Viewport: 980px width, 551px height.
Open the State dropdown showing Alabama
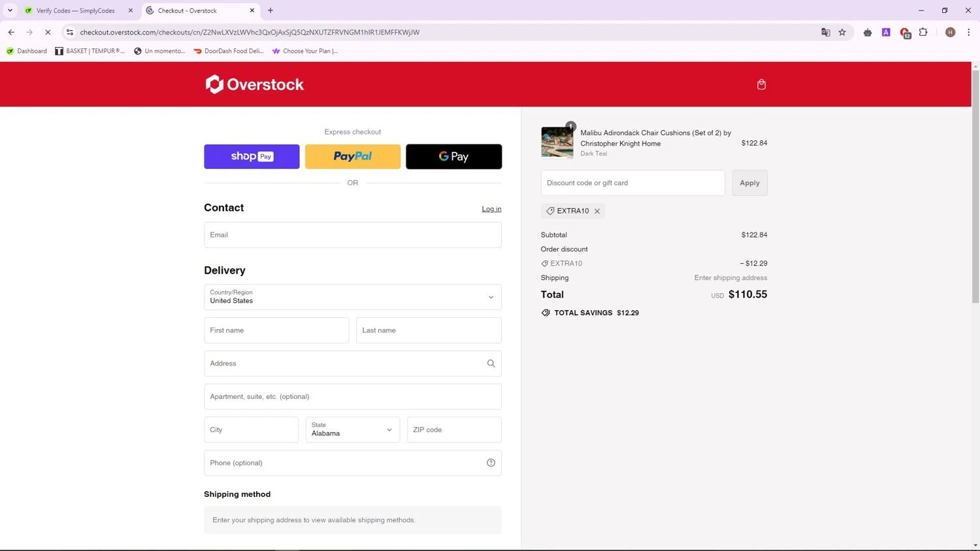353,430
